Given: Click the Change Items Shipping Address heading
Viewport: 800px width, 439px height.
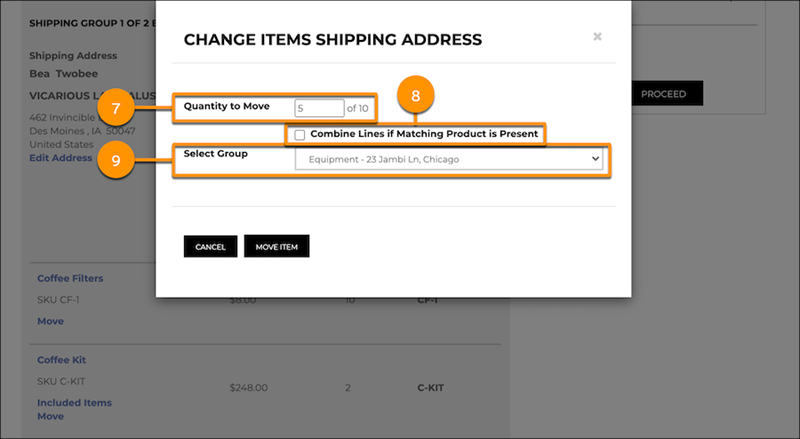Looking at the screenshot, I should click(333, 40).
